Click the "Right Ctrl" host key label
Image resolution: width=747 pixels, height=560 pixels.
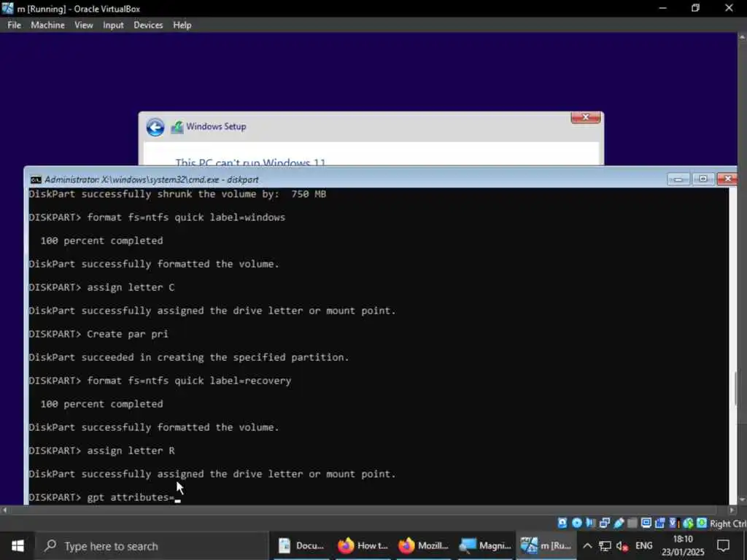pos(728,524)
